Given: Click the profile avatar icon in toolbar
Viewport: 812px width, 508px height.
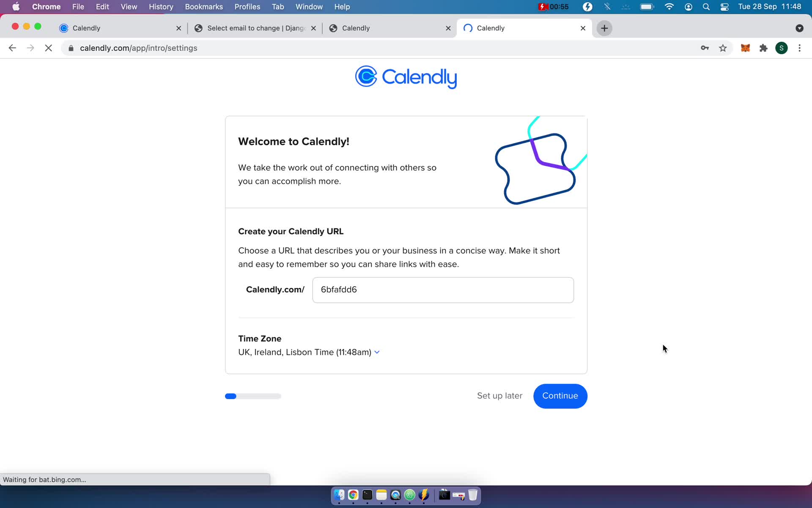Looking at the screenshot, I should (x=782, y=48).
